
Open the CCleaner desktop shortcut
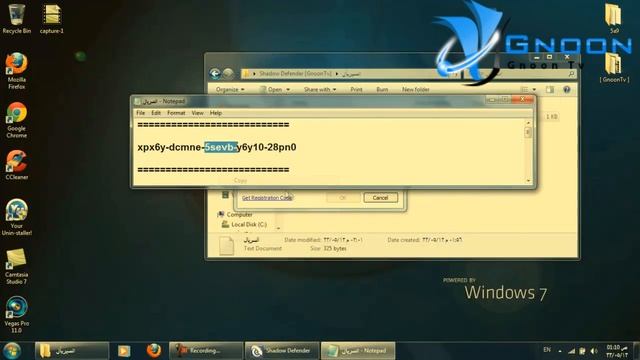[16, 165]
